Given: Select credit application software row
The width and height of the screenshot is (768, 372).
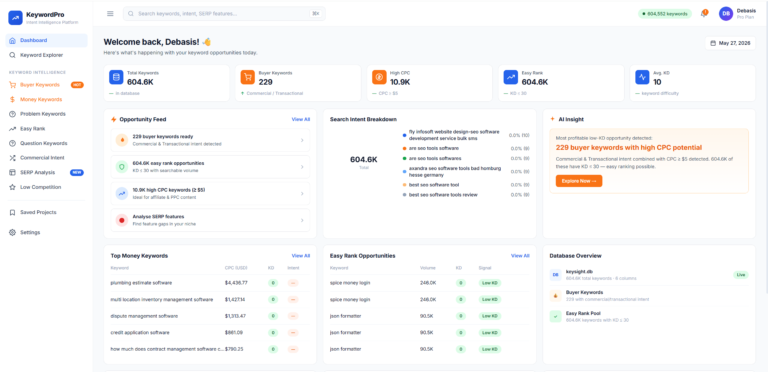Looking at the screenshot, I should (210, 333).
